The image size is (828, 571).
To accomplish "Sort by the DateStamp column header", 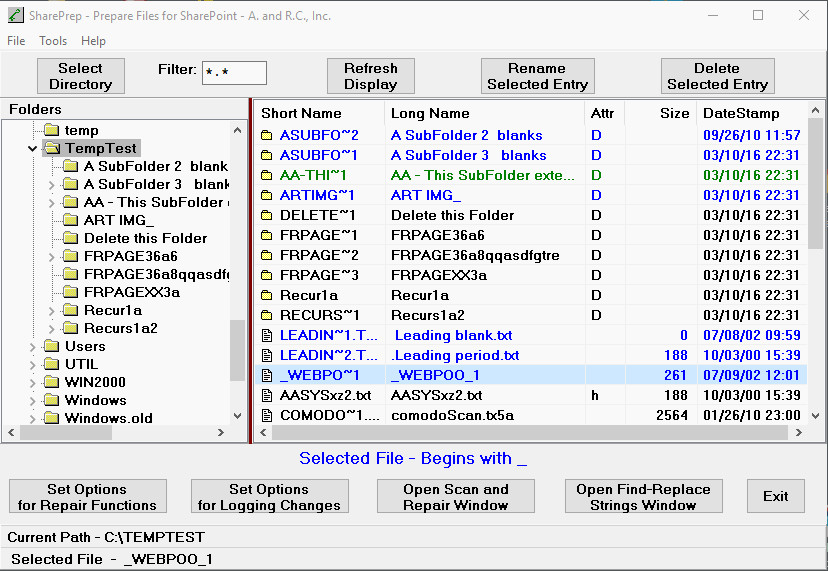I will pyautogui.click(x=752, y=114).
